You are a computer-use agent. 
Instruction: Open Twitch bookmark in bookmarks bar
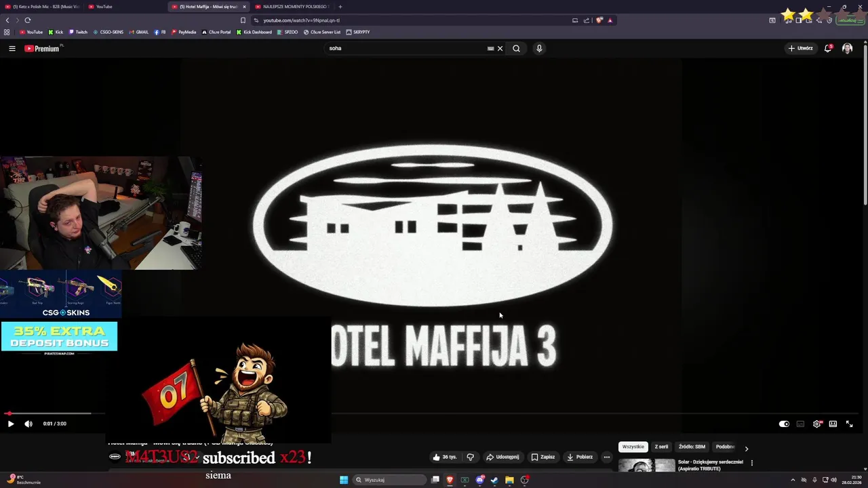(77, 32)
